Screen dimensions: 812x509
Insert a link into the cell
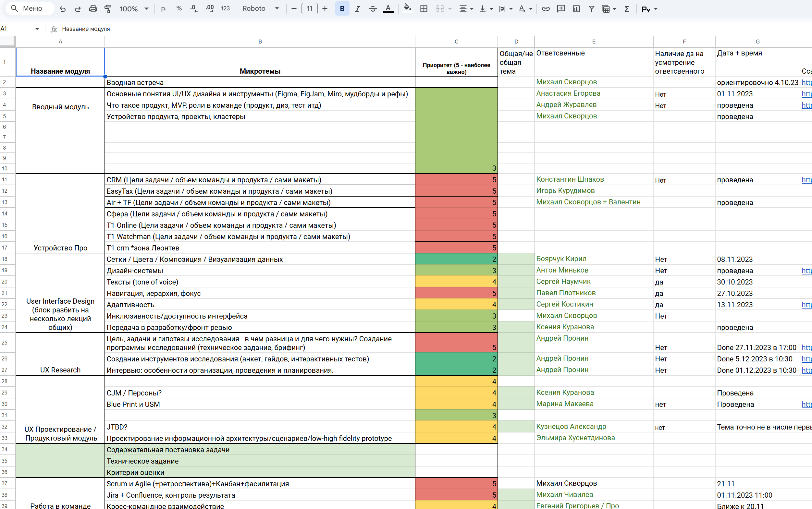pyautogui.click(x=546, y=9)
